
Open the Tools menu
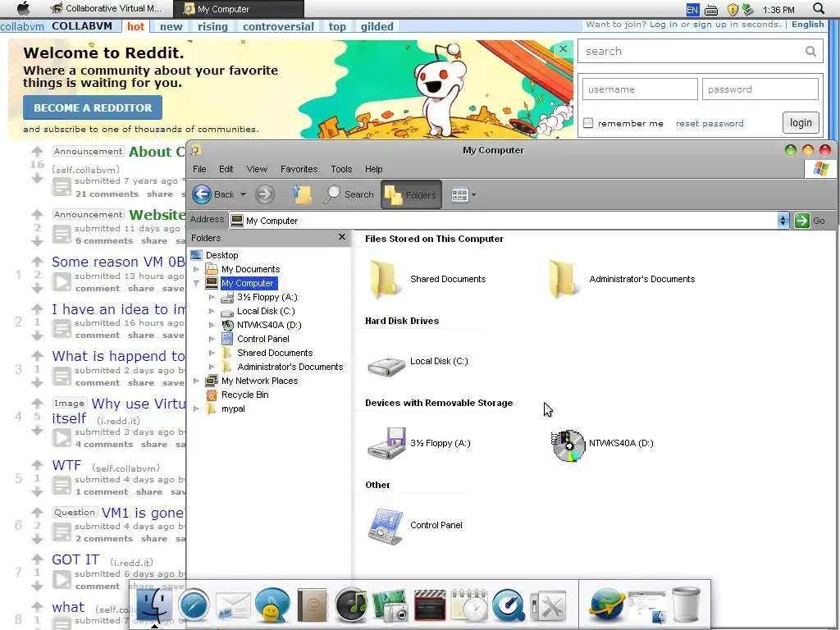click(341, 169)
